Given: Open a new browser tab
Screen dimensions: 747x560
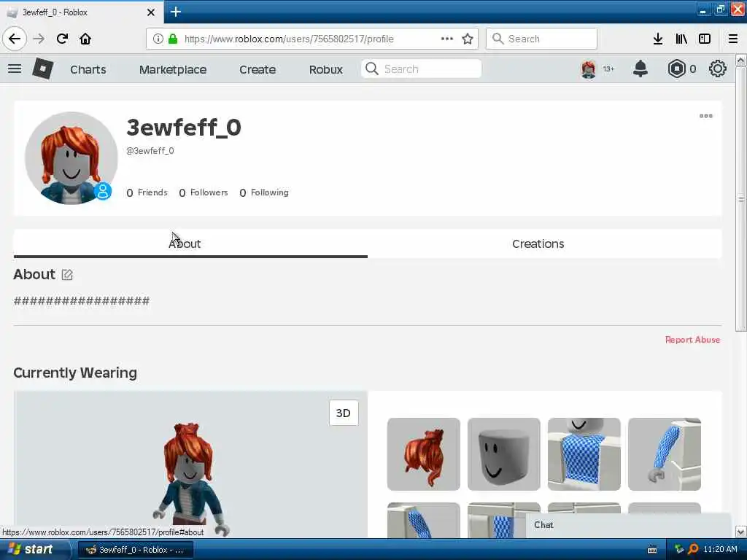Looking at the screenshot, I should [x=176, y=12].
